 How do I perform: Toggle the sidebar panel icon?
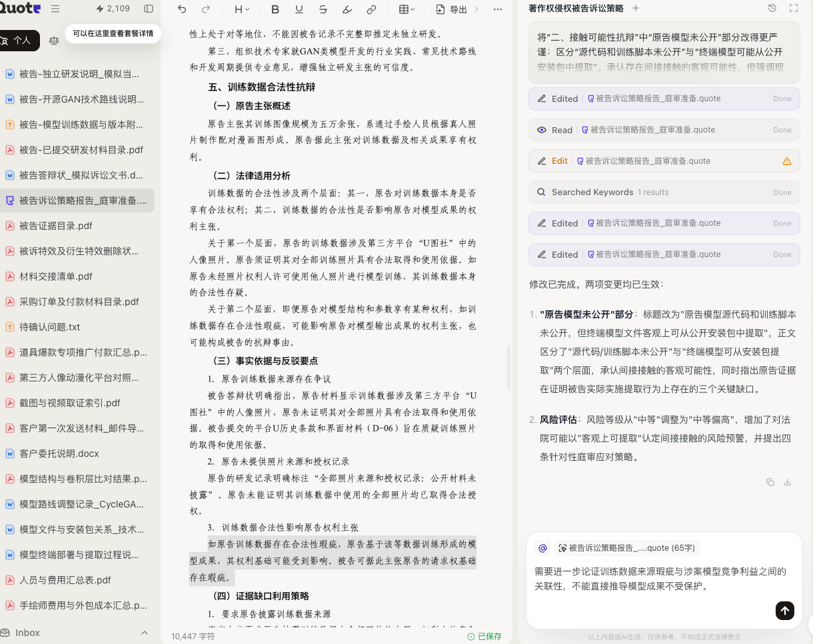click(149, 9)
